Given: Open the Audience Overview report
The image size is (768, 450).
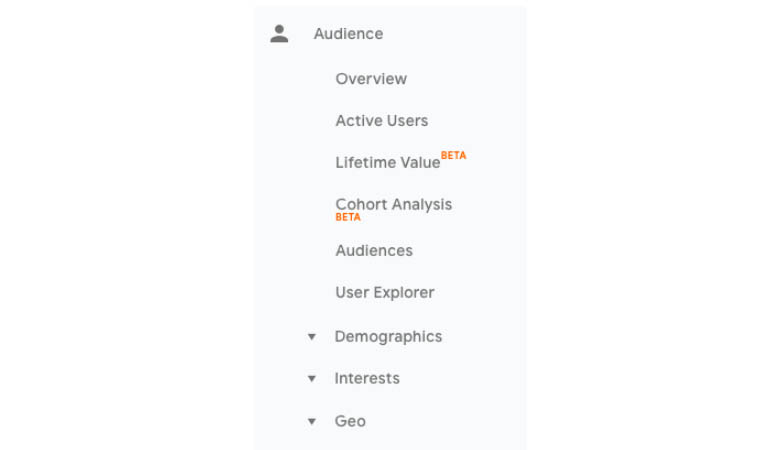Looking at the screenshot, I should [x=371, y=79].
